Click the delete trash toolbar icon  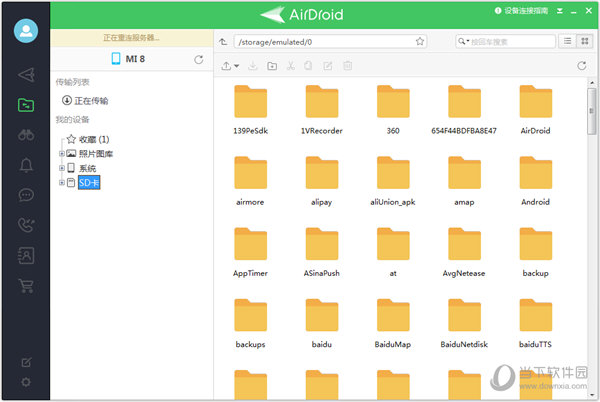pos(347,66)
